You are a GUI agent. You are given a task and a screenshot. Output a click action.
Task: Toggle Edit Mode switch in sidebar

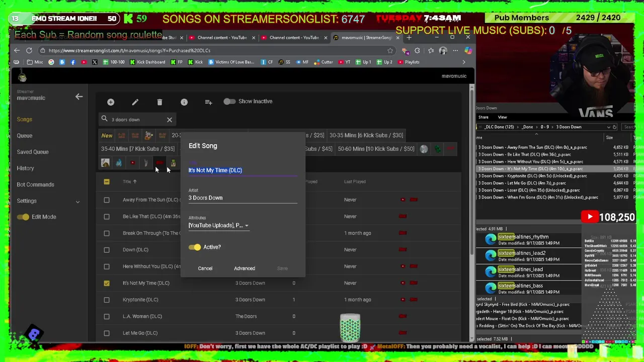23,217
